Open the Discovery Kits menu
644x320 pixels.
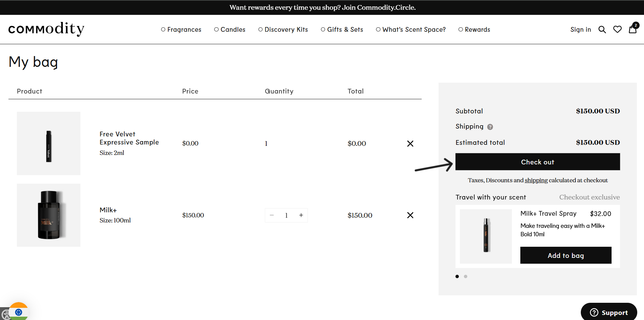283,30
